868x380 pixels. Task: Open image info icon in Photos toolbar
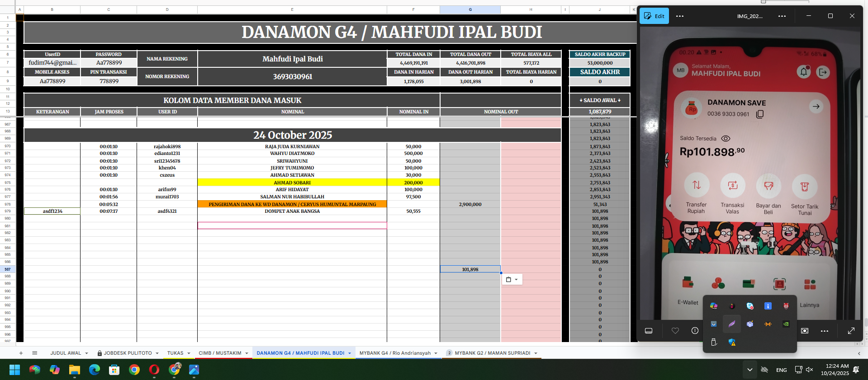[695, 331]
